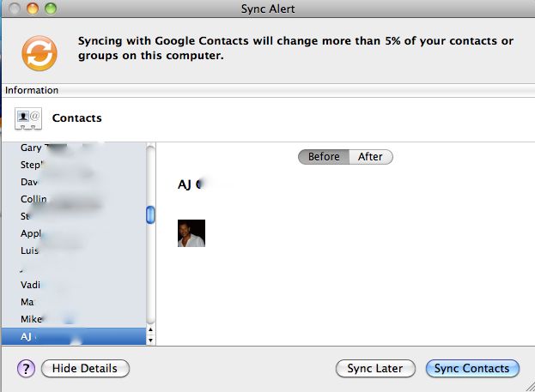Open help with the purple question mark
The height and width of the screenshot is (392, 535).
pyautogui.click(x=26, y=368)
